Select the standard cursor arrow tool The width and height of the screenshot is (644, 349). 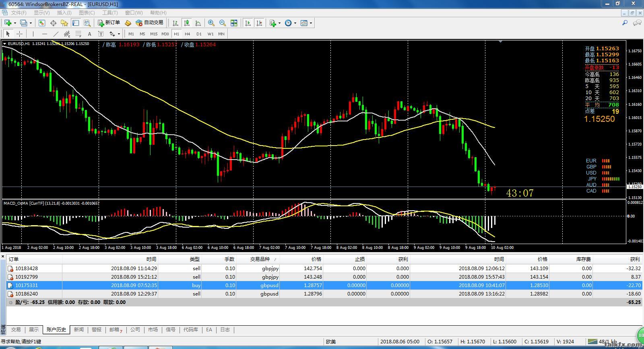(x=8, y=34)
